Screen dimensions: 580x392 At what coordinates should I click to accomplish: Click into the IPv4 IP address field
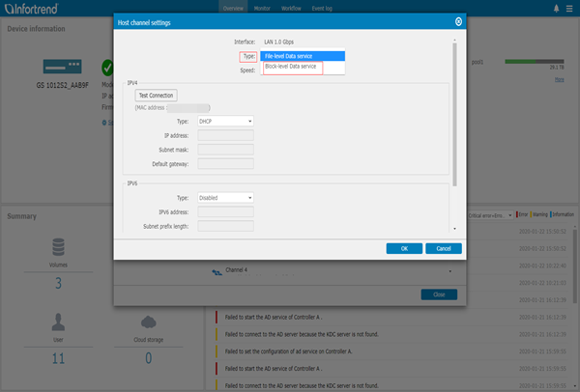pyautogui.click(x=225, y=136)
